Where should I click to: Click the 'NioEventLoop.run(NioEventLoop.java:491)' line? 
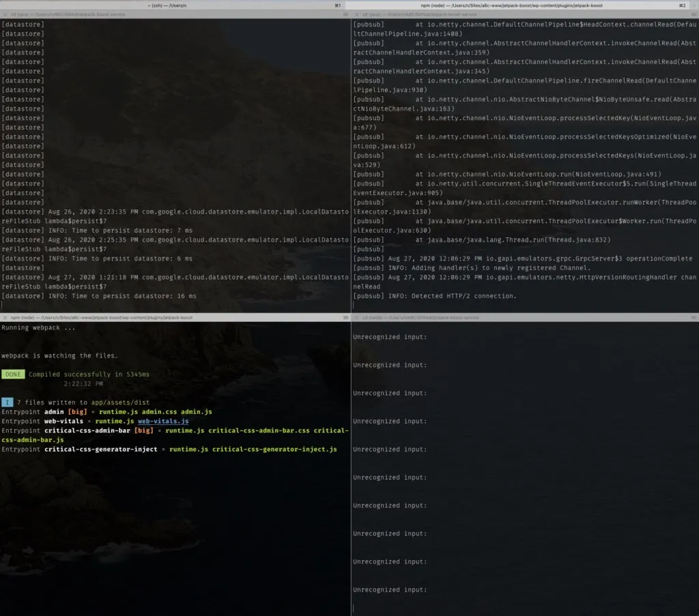(x=507, y=174)
